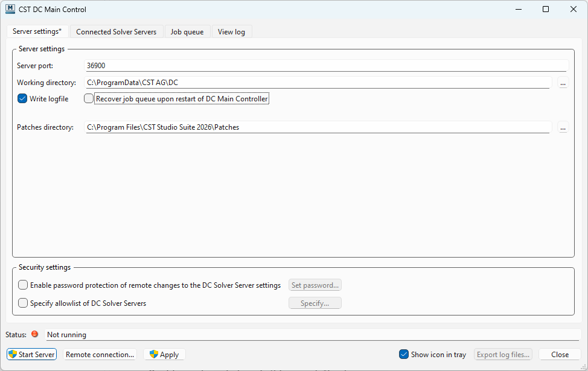Browse for working directory with ellipsis button
This screenshot has width=588, height=371.
pyautogui.click(x=563, y=83)
